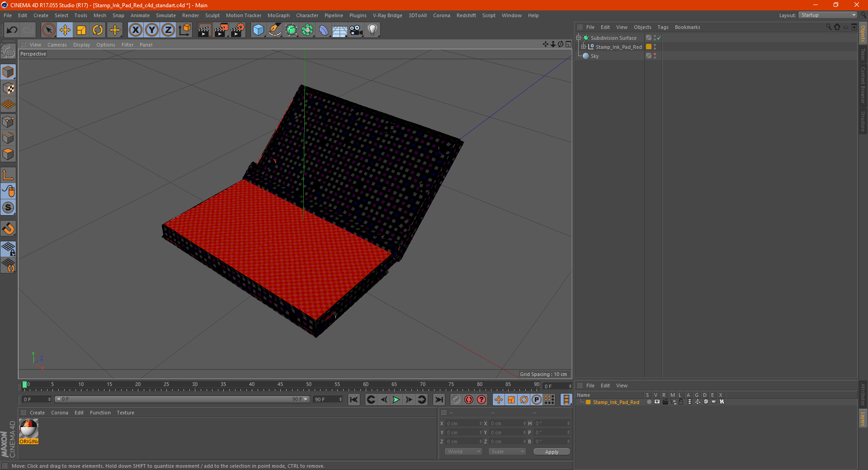Click Record Active Objects button
The height and width of the screenshot is (470, 868).
tap(456, 399)
